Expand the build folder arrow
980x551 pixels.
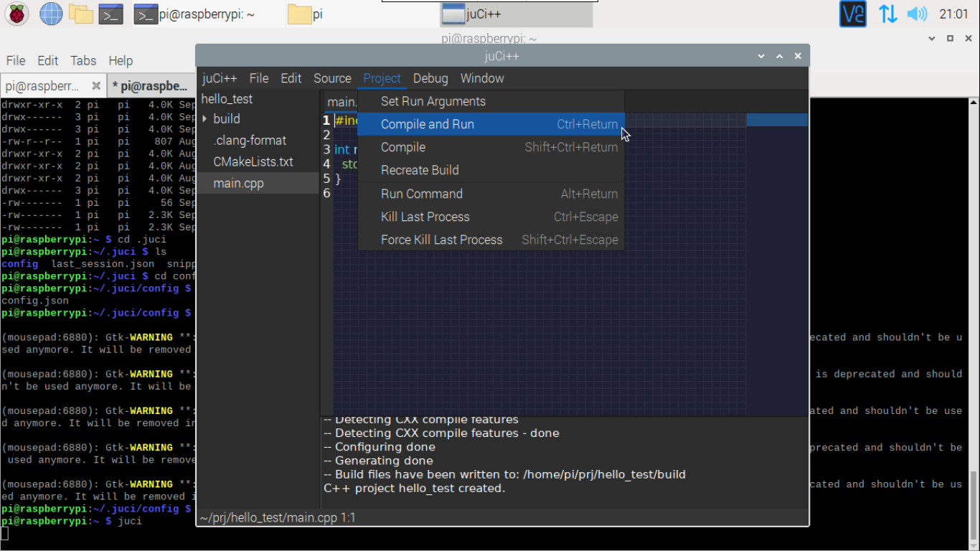(x=205, y=119)
